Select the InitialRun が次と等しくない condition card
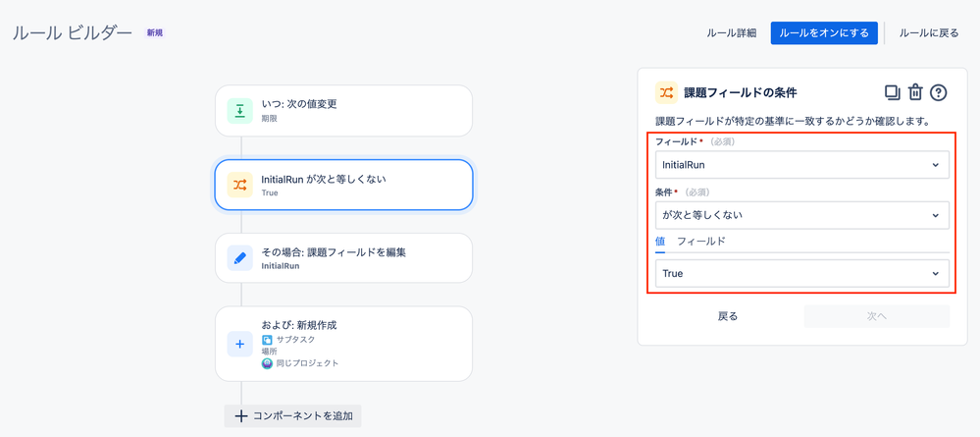This screenshot has width=980, height=437. pos(343,185)
